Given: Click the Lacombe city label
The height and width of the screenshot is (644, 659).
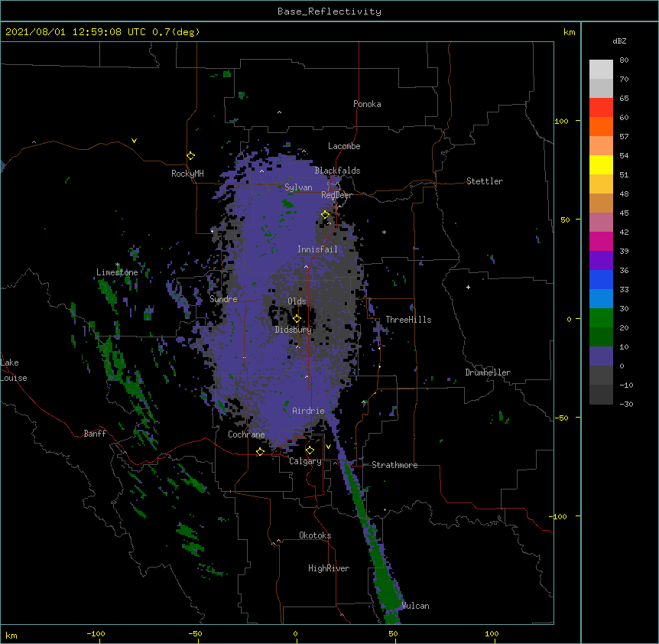Looking at the screenshot, I should tap(344, 146).
